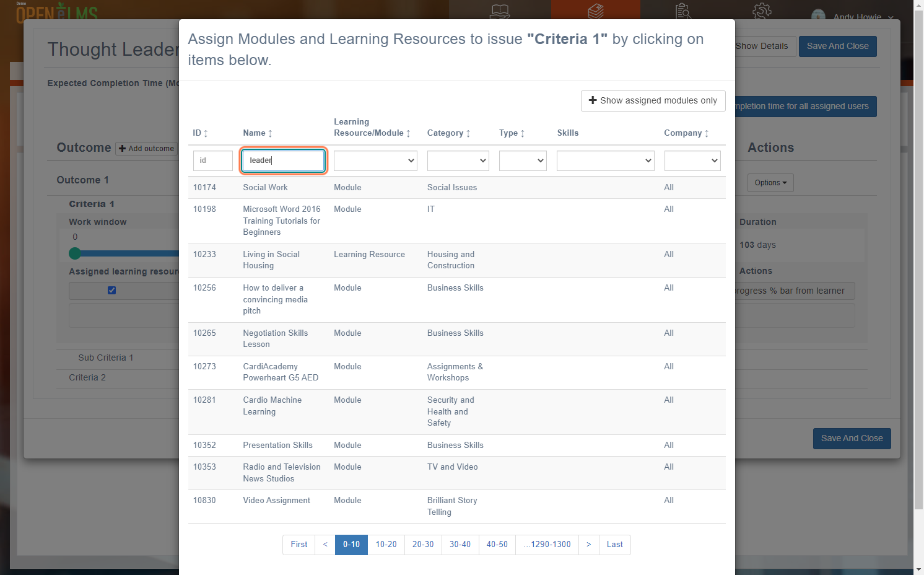Viewport: 924px width, 575px height.
Task: Select the Social Work module row
Action: 456,188
